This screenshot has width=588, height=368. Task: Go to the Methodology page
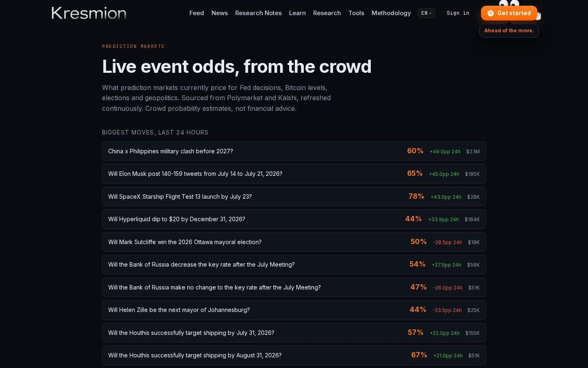(x=391, y=13)
